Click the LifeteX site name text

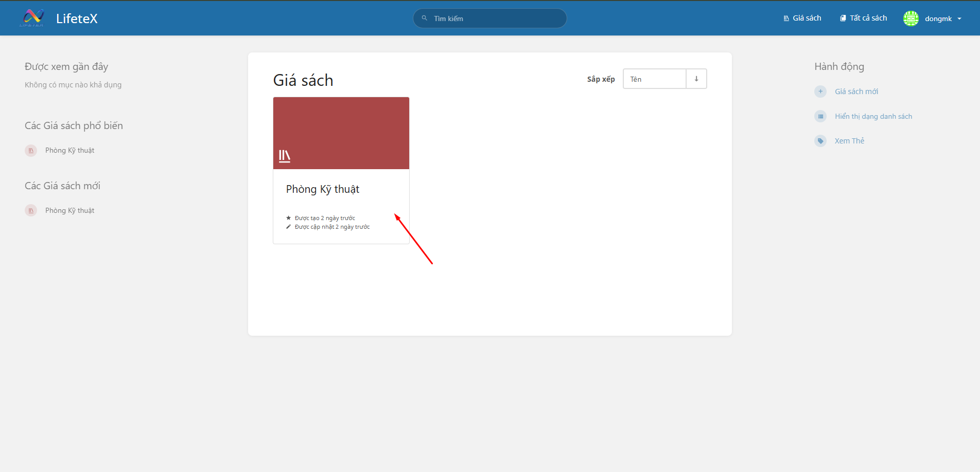(77, 19)
